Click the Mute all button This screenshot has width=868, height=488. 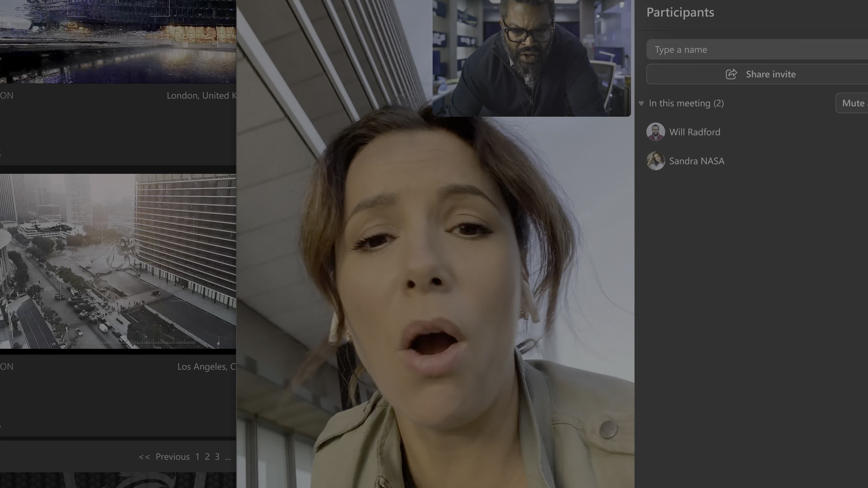point(852,103)
